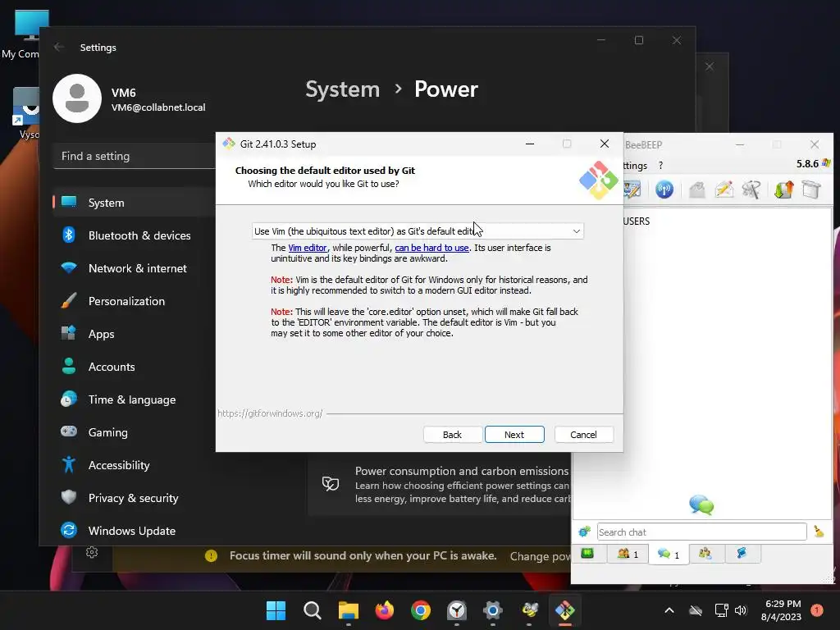
Task: Open the blue network tab in BeeBEEP
Action: [x=742, y=554]
